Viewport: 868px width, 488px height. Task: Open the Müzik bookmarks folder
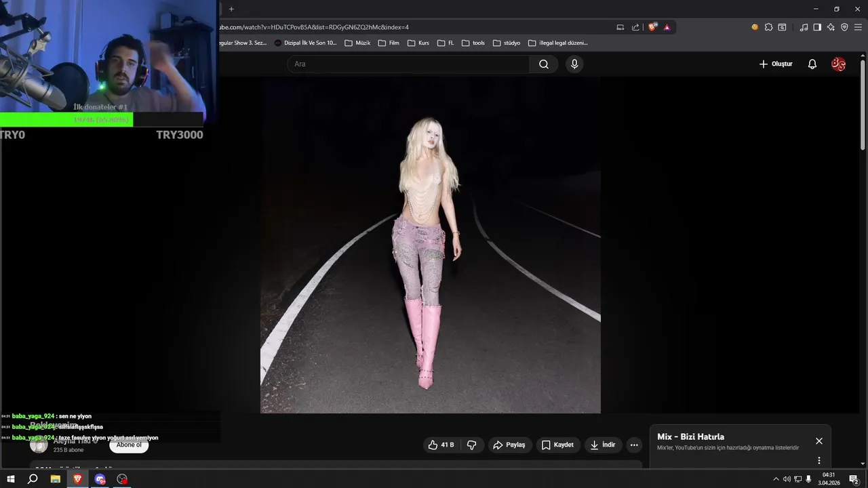coord(357,43)
